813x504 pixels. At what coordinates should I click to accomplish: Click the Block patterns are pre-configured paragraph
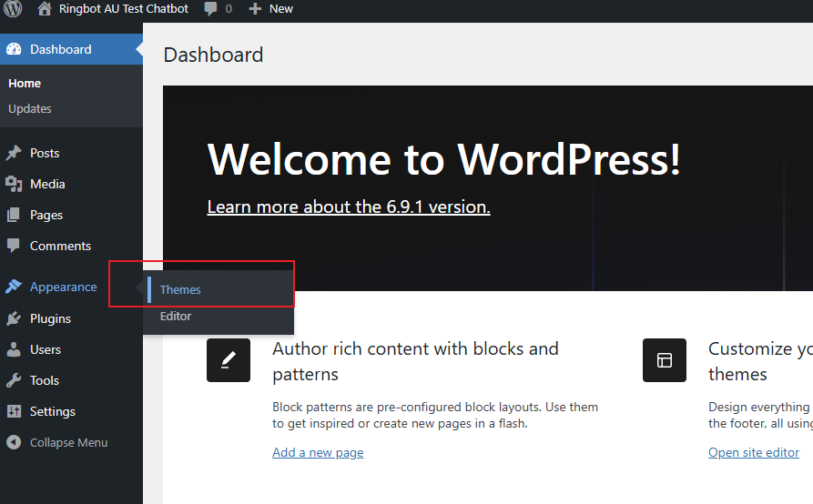click(x=435, y=415)
